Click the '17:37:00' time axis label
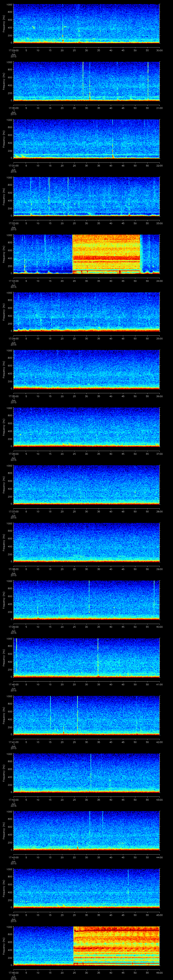This screenshot has width=173, height=980. (x=13, y=511)
